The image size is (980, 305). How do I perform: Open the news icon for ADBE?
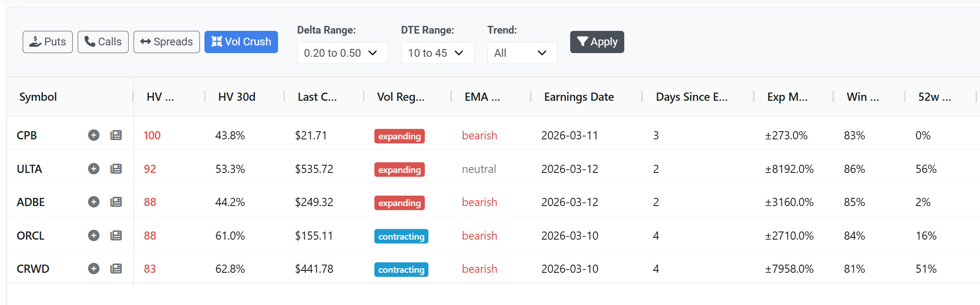tap(116, 202)
